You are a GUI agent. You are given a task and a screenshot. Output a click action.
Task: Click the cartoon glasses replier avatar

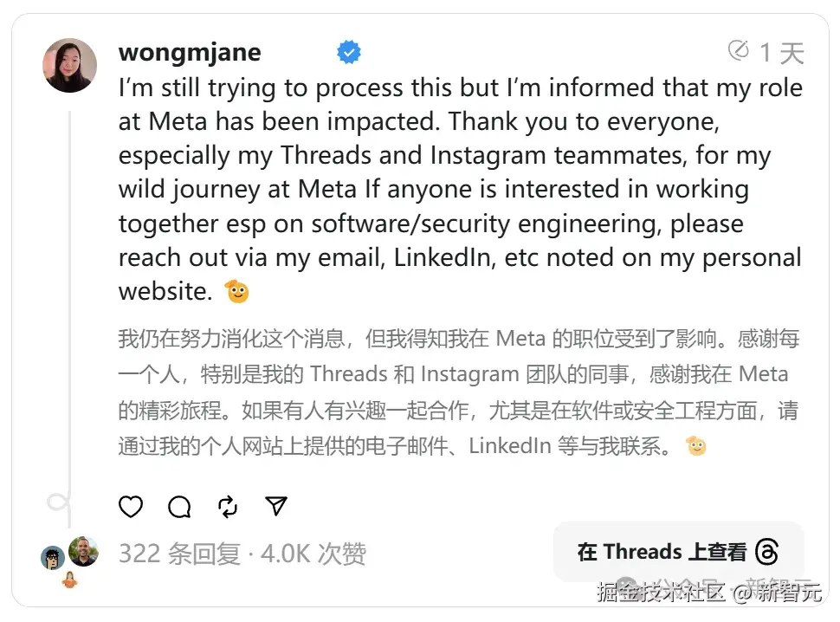53,558
